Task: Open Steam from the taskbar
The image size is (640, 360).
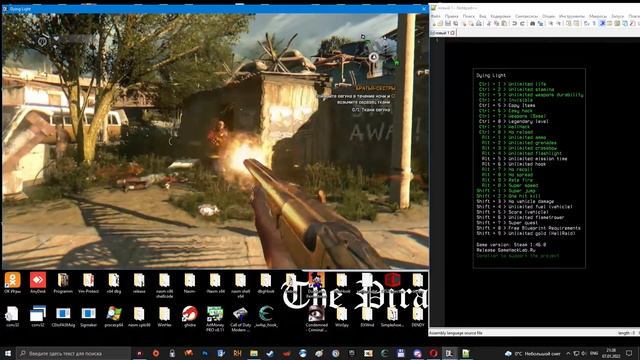Action: (x=270, y=353)
